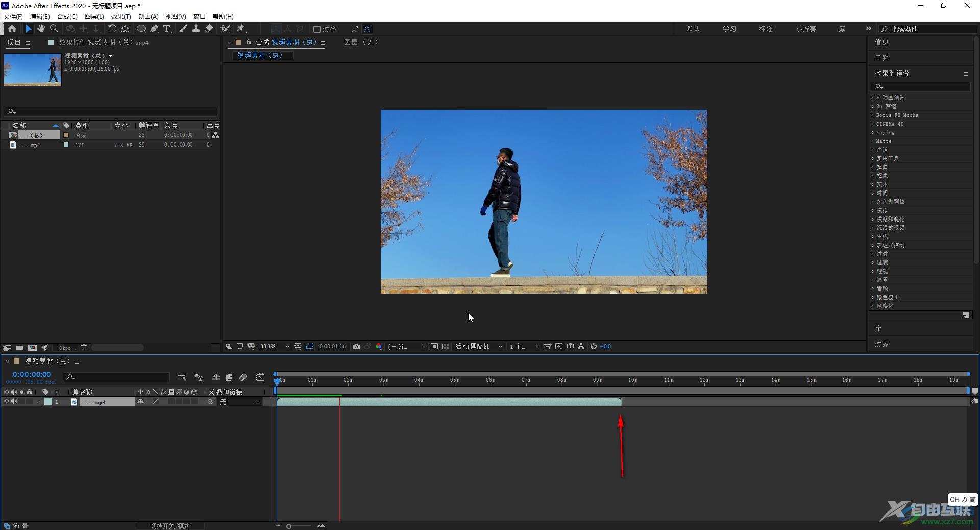980x530 pixels.
Task: Open the 效果(T) menu
Action: click(x=121, y=17)
